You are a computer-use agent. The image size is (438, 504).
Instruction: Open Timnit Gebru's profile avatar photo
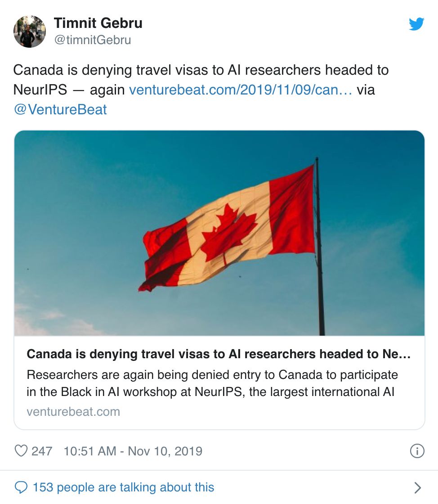click(30, 31)
